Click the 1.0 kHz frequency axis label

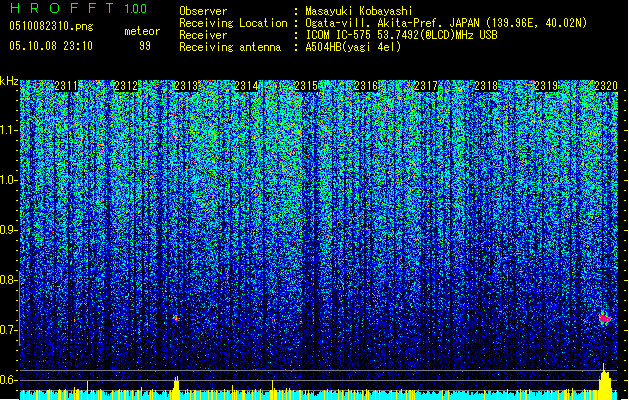[9, 180]
